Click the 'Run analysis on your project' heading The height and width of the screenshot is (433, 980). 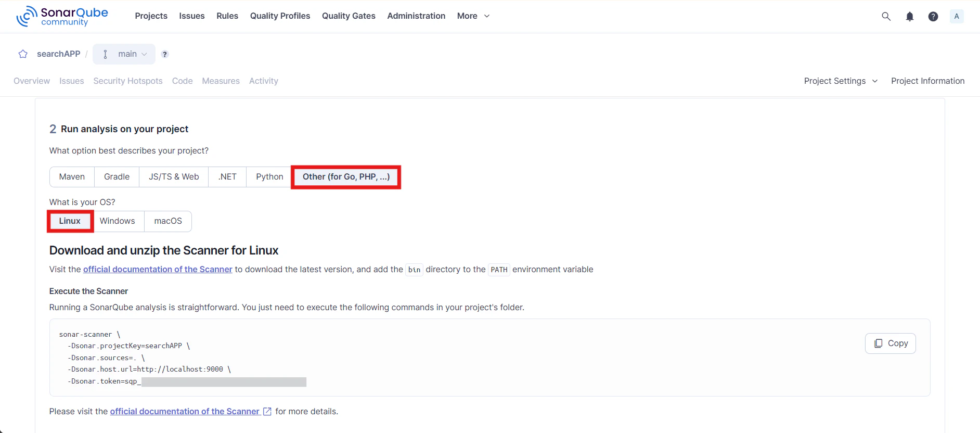coord(124,129)
